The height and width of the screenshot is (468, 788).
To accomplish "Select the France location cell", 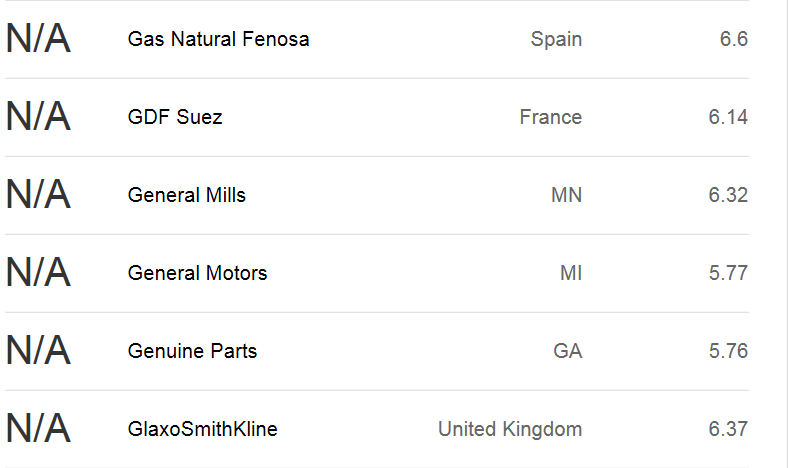I will [x=550, y=118].
